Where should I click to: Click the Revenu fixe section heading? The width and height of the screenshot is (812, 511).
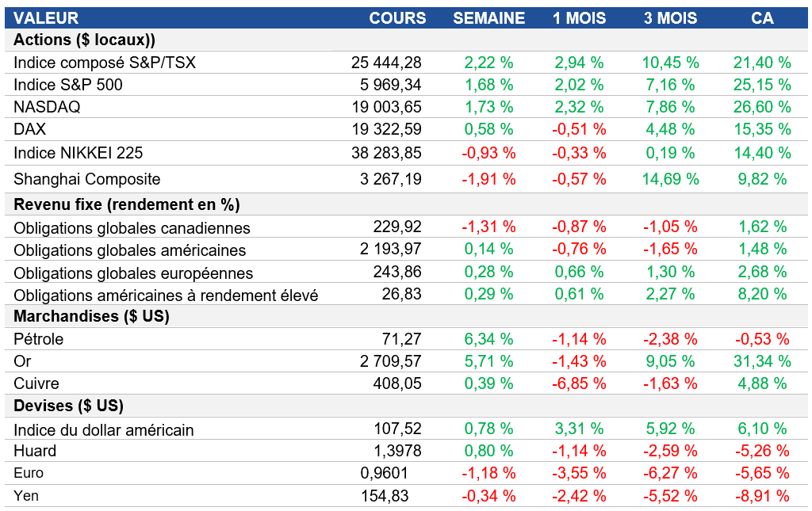point(127,204)
